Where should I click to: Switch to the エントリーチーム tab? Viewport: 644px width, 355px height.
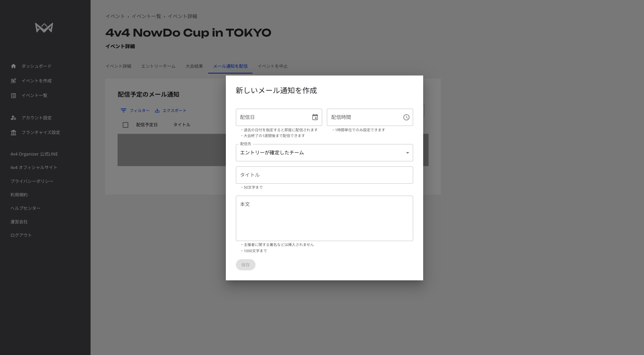click(x=158, y=66)
